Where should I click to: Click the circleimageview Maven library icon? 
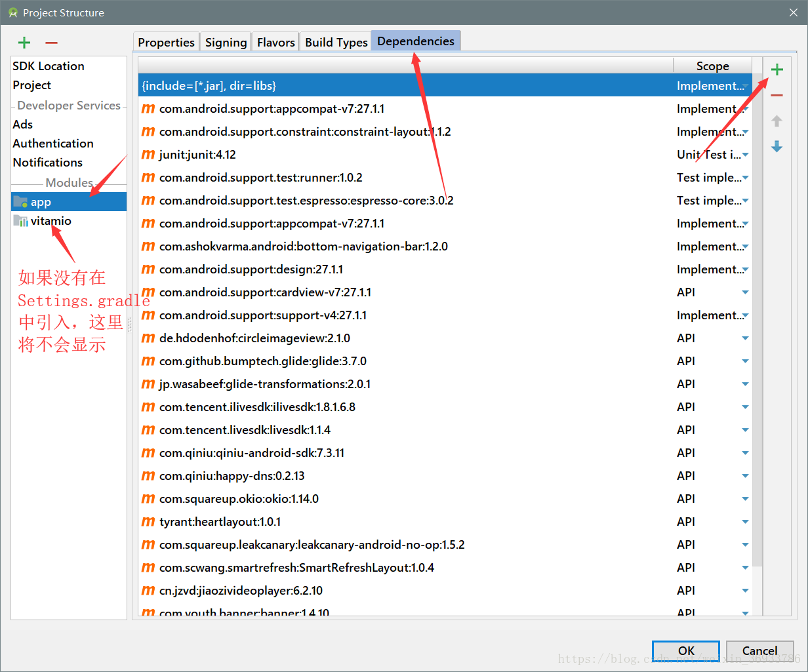tap(148, 338)
